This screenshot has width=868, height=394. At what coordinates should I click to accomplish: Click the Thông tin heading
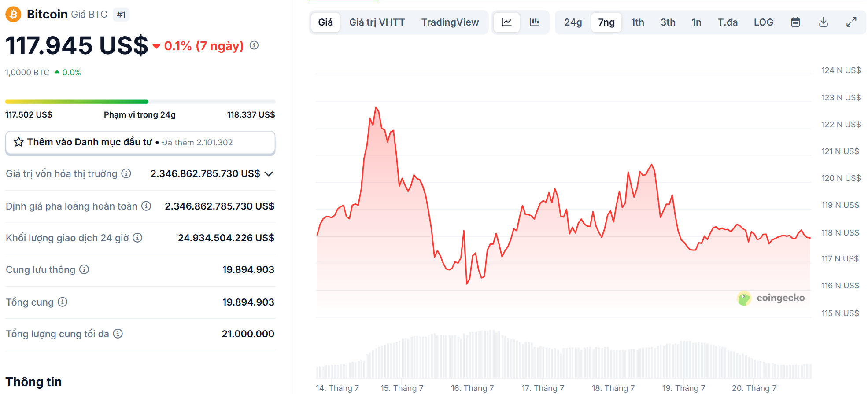coord(33,382)
